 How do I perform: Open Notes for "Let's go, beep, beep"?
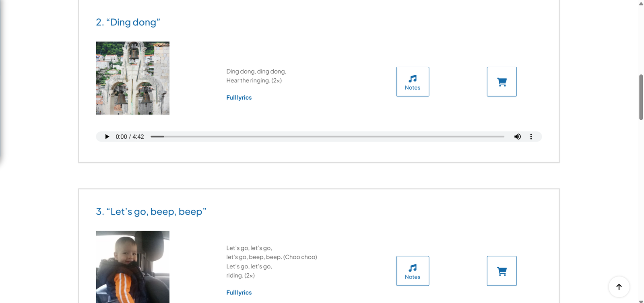click(x=413, y=271)
